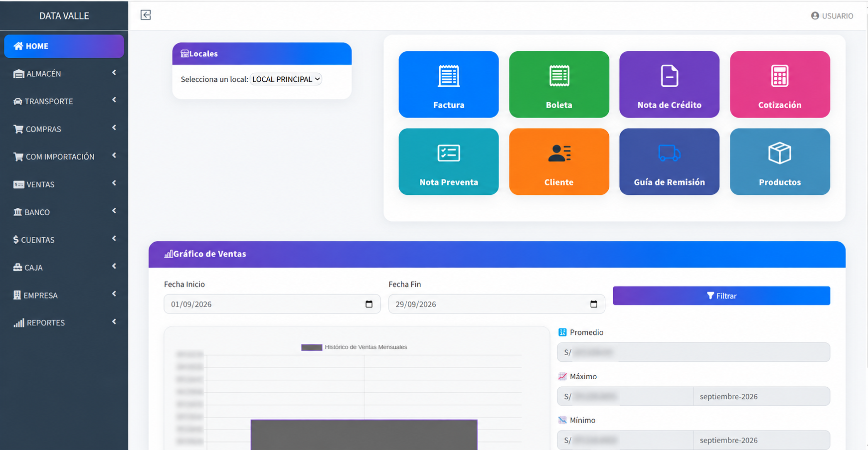Open the Factura quick-access tile

448,84
